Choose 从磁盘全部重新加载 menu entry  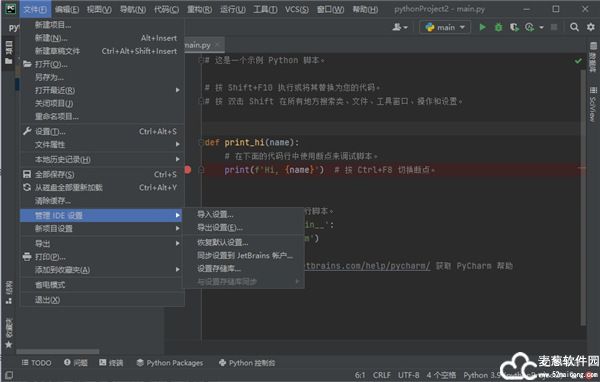(x=102, y=188)
